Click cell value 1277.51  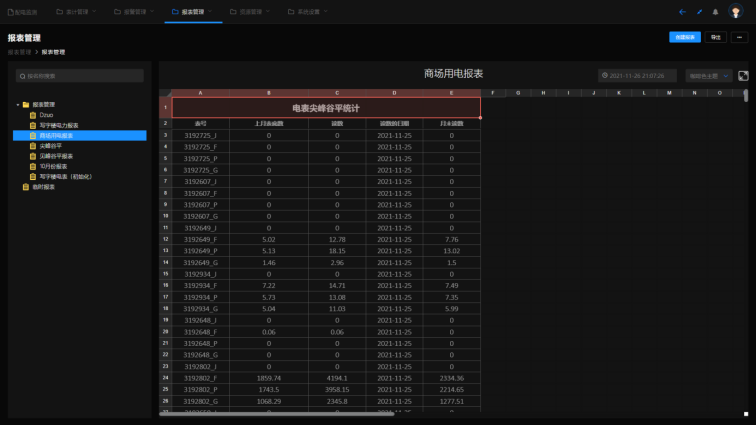(x=452, y=401)
